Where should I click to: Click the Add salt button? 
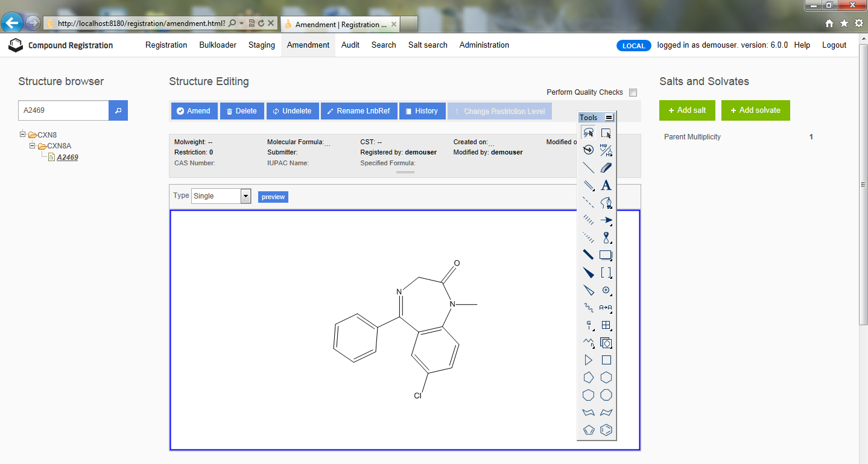tap(687, 110)
